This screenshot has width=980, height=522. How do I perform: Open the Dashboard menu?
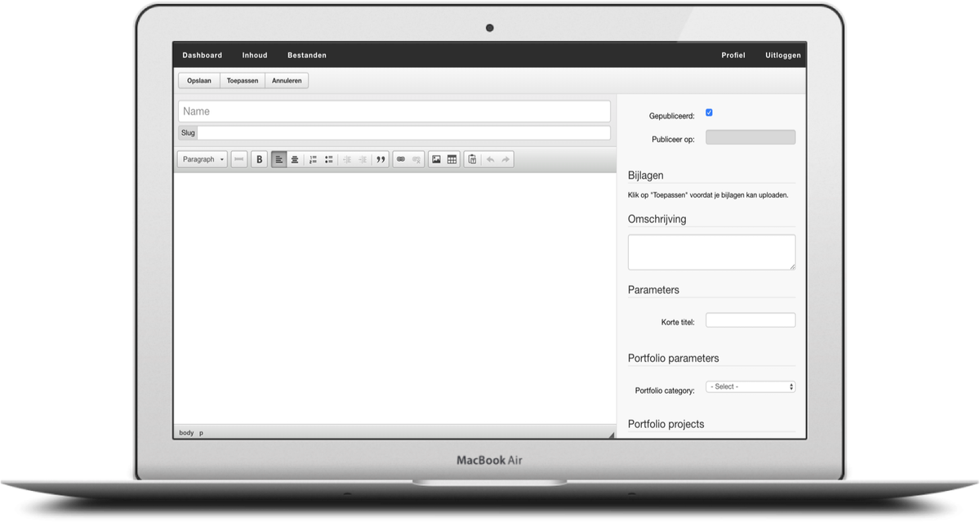(203, 56)
